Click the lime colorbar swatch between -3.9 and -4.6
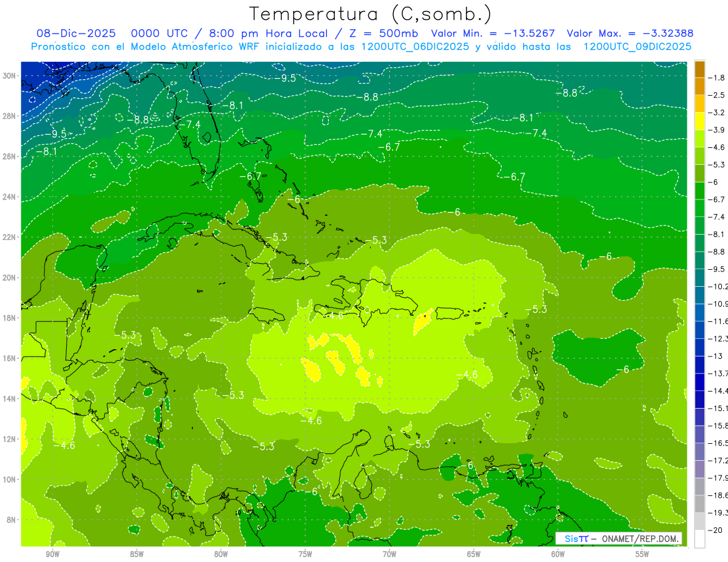The image size is (728, 562). coord(699,139)
